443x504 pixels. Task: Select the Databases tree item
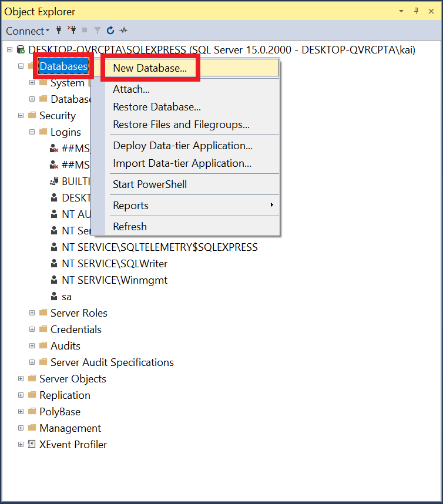(63, 66)
